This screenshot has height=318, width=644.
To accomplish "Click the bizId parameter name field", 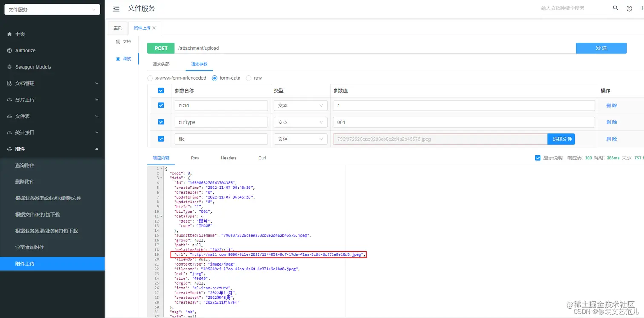I will pos(221,105).
